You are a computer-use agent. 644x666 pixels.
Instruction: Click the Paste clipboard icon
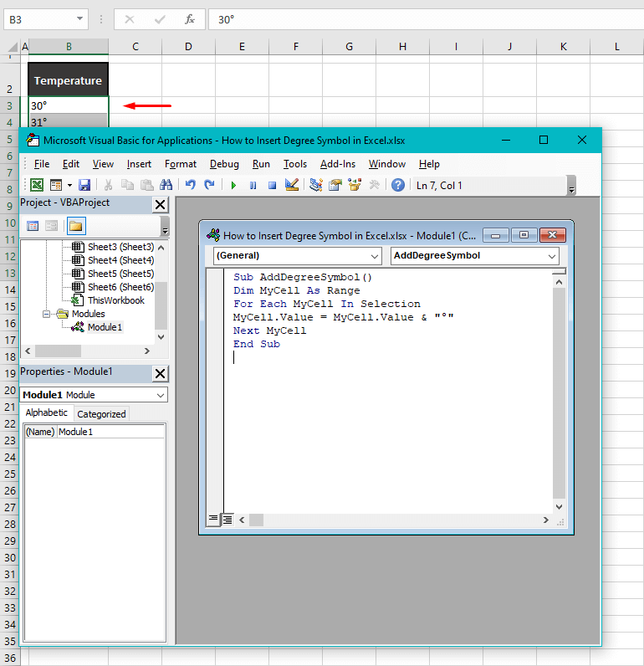point(147,185)
